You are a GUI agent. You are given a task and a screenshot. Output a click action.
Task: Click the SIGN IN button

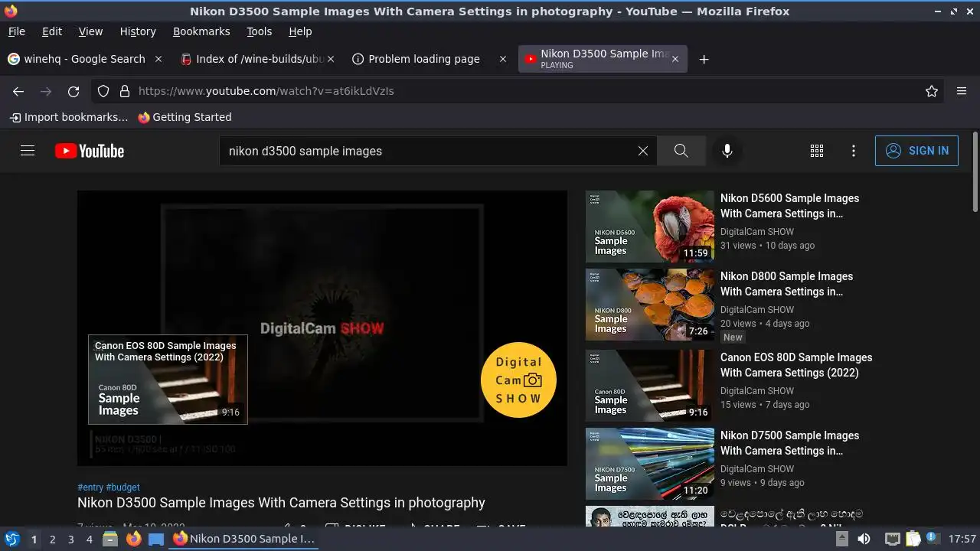916,151
